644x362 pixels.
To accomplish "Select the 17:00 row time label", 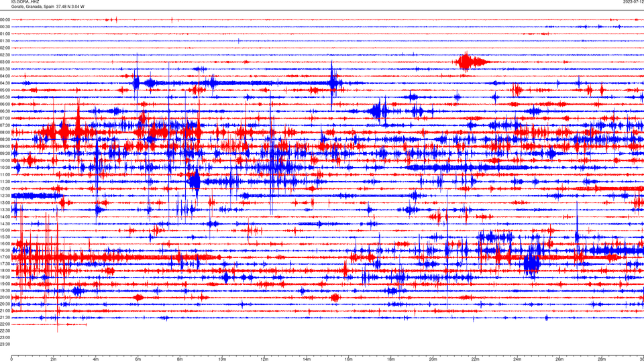I will pos(5,257).
